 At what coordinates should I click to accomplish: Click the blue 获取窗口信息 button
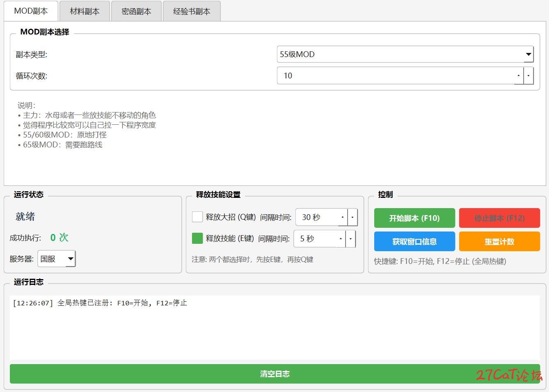414,241
